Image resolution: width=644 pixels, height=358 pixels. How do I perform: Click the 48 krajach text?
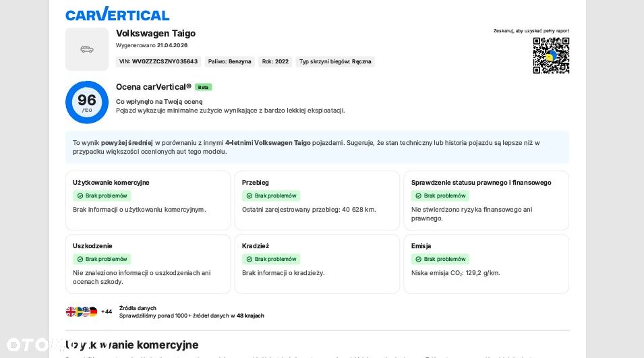click(x=250, y=316)
